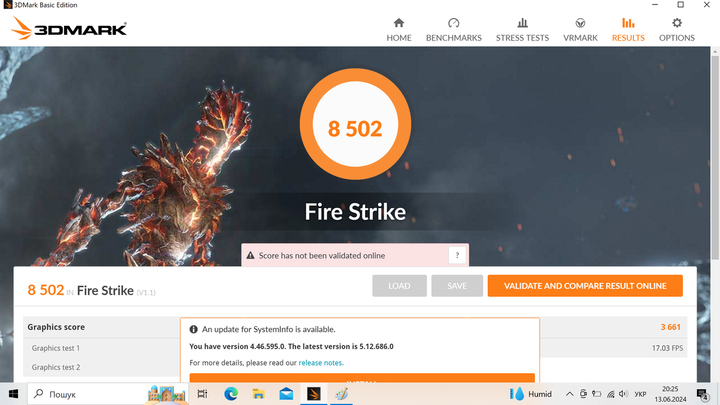This screenshot has height=405, width=720.
Task: Click the volume speaker tray icon
Action: tap(623, 394)
